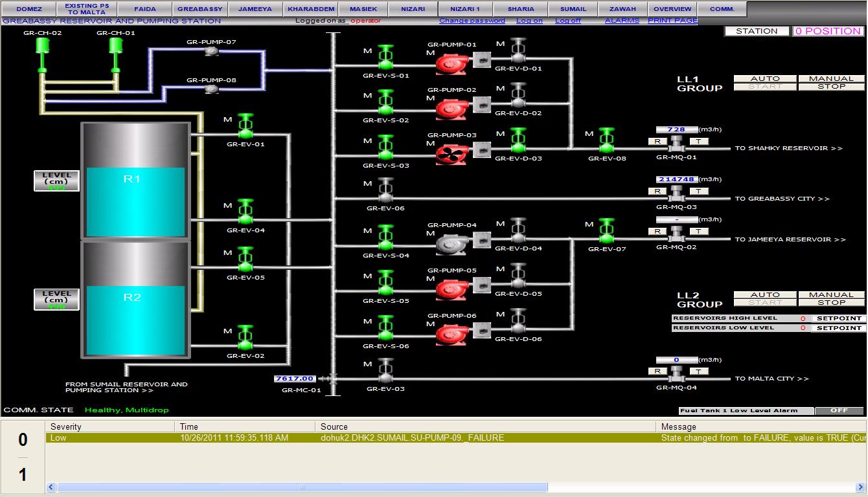Open the KHARABDEM tab
Screen dimensions: 868x497
(x=311, y=9)
